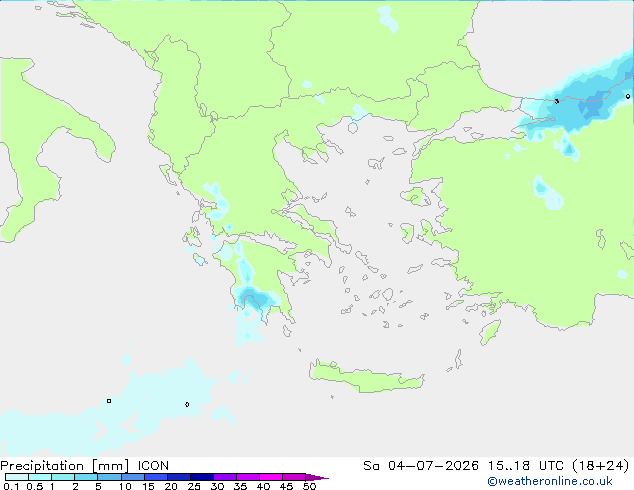The width and height of the screenshot is (634, 490).
Task: Pick the 15–20 mm legend color swatch
Action: [155, 477]
